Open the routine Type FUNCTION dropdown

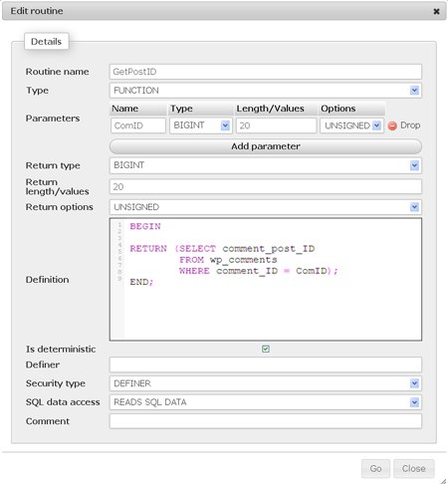pyautogui.click(x=266, y=91)
